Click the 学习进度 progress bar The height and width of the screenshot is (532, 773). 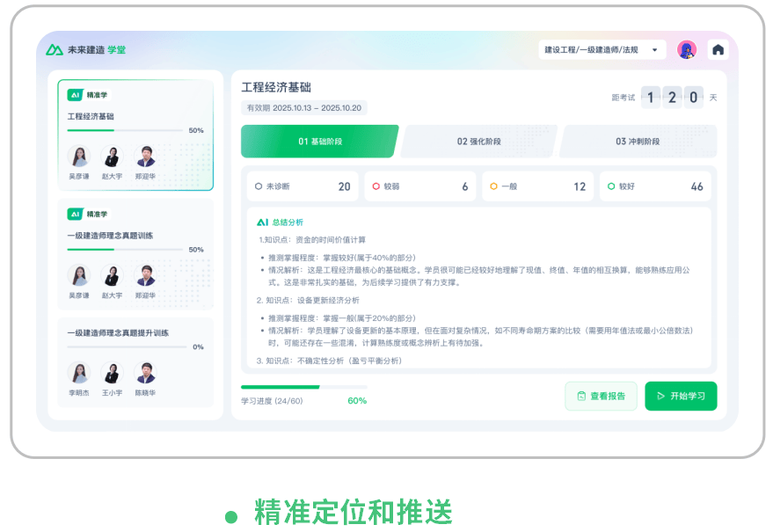click(x=304, y=387)
